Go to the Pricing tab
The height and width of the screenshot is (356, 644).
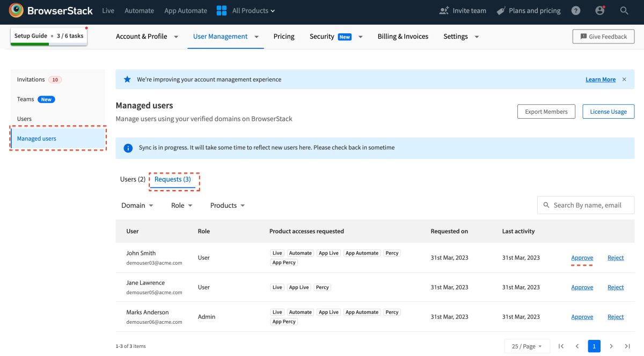pyautogui.click(x=284, y=37)
